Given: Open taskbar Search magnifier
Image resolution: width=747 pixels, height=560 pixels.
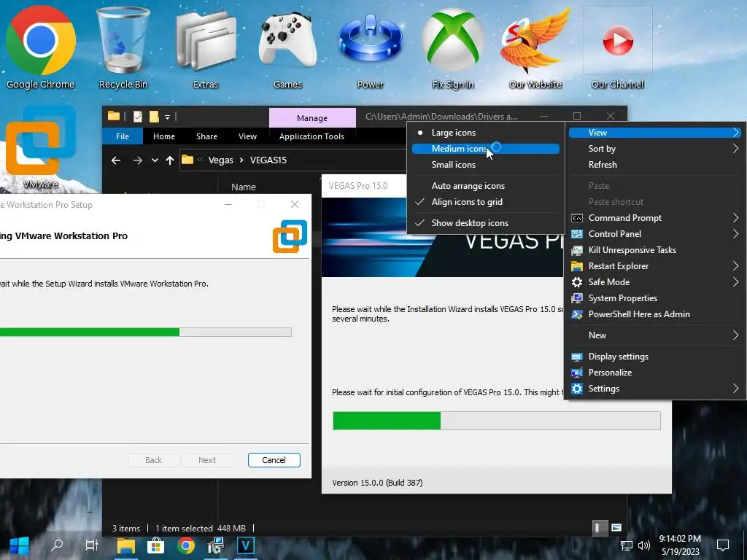Looking at the screenshot, I should [57, 545].
